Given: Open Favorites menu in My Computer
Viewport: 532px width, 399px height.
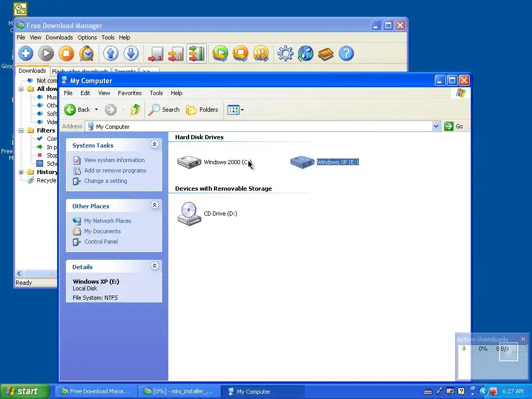Looking at the screenshot, I should (129, 93).
